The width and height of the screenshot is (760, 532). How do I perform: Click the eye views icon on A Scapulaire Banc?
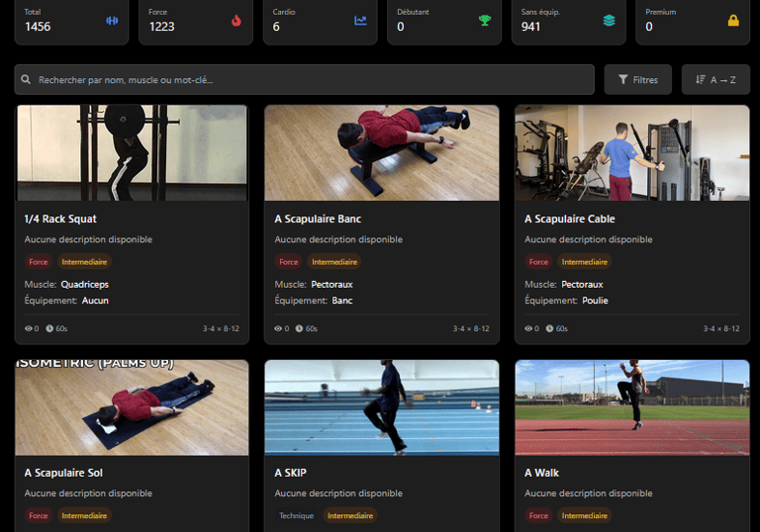278,328
